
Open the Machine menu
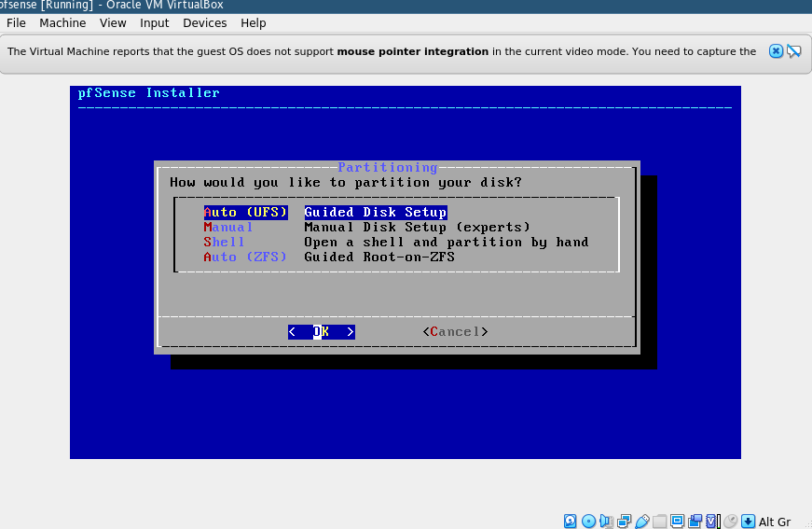click(62, 22)
